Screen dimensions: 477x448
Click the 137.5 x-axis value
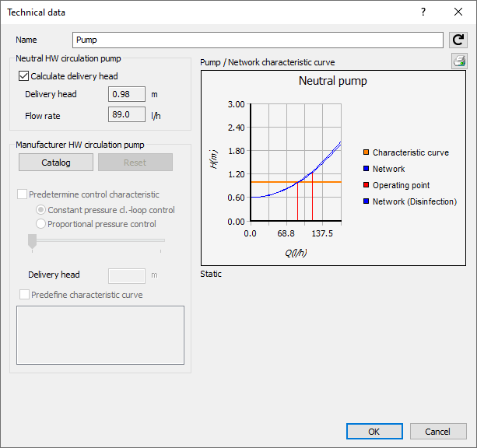[322, 233]
